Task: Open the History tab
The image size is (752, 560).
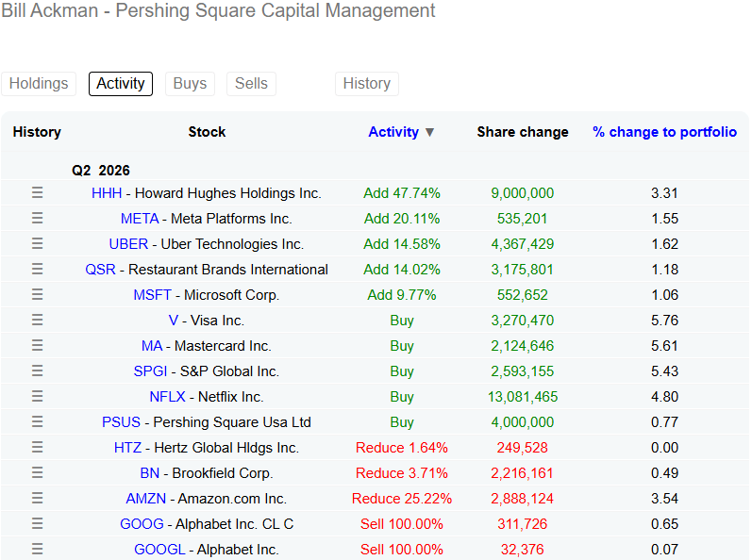Action: [367, 83]
